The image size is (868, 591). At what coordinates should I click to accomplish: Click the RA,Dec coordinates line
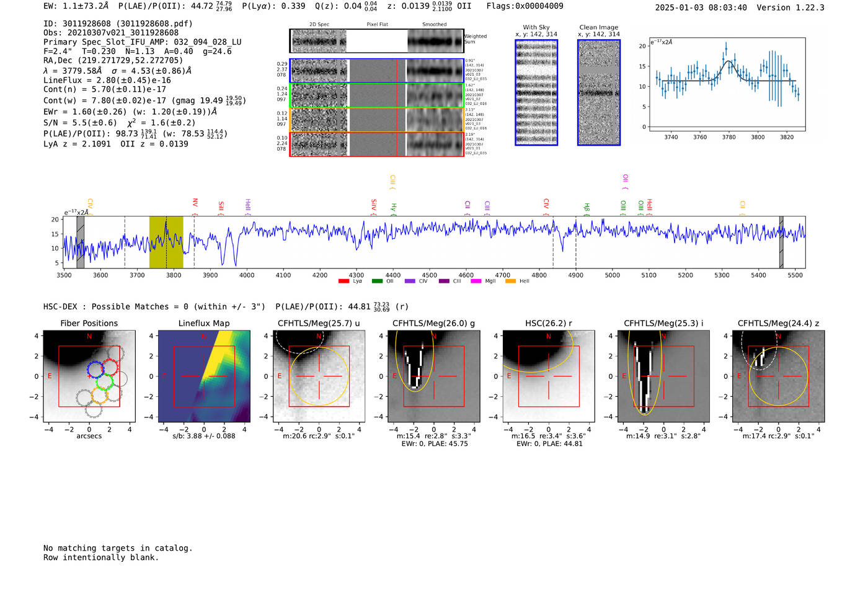(113, 61)
